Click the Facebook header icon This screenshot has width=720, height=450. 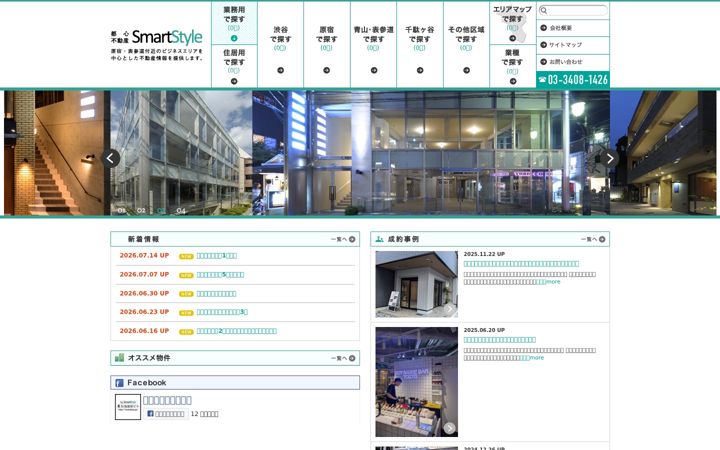click(x=119, y=383)
